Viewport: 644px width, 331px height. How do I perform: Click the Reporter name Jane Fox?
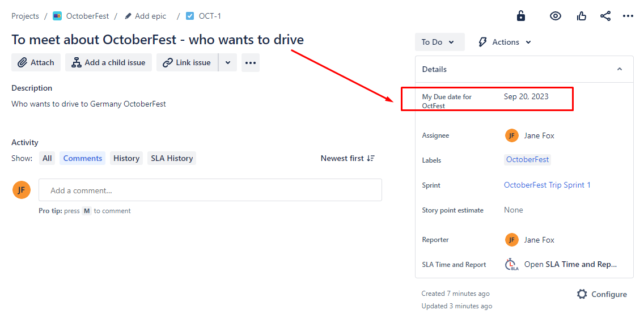click(x=539, y=240)
